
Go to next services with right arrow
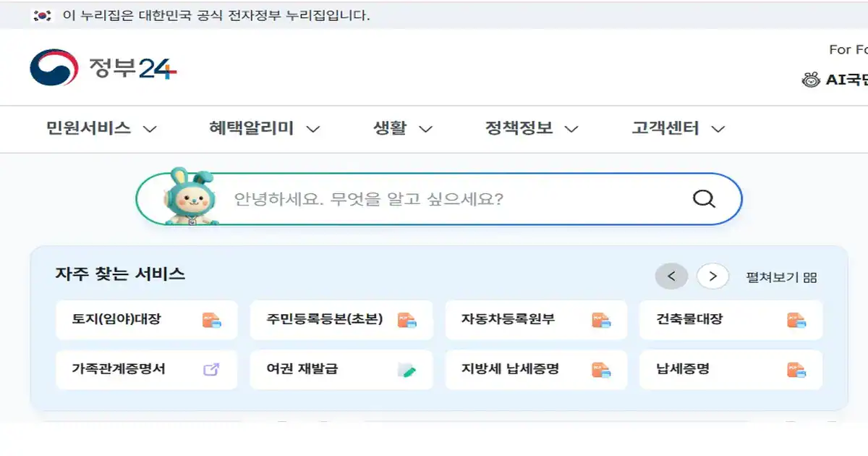pos(712,276)
